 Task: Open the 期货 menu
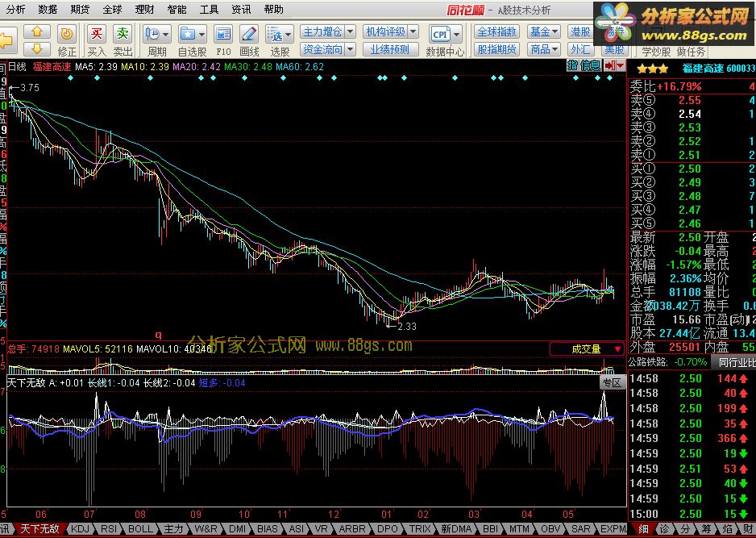[80, 9]
